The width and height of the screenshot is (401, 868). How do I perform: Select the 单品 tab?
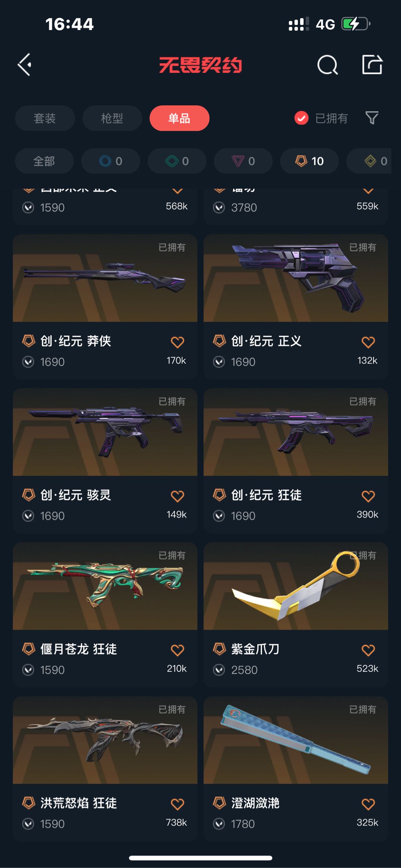179,118
